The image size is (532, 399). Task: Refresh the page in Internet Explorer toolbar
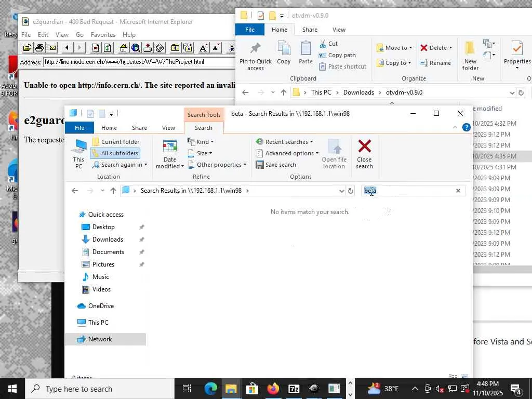tap(108, 48)
